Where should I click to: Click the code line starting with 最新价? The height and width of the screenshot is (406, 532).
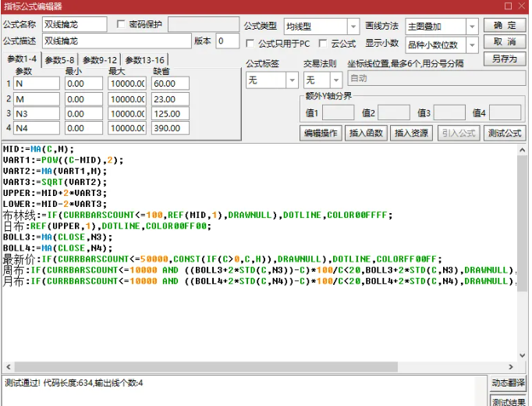(x=222, y=259)
